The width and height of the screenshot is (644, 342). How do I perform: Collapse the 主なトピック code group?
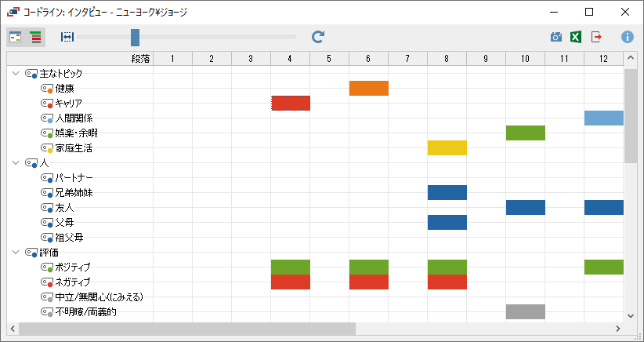(x=15, y=73)
